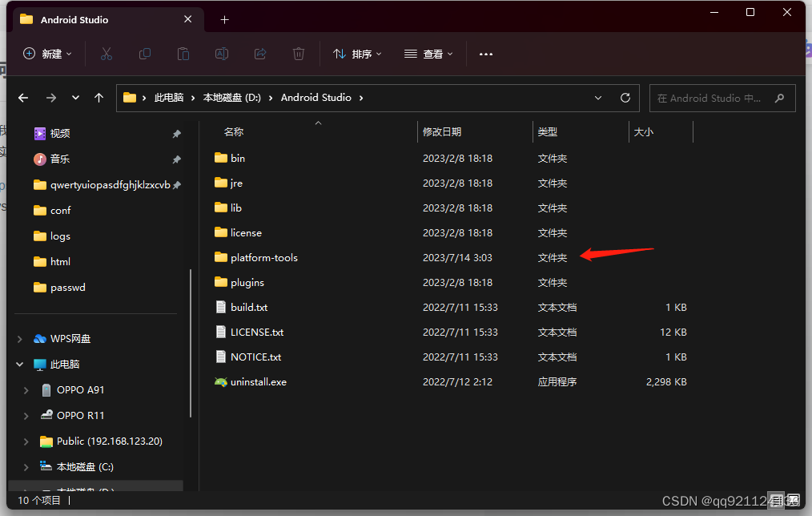
Task: Unpin 视频 from quick access
Action: (177, 134)
